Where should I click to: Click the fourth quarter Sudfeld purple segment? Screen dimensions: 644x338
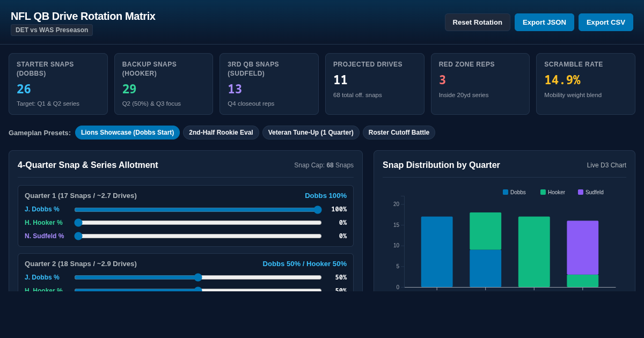(x=583, y=247)
